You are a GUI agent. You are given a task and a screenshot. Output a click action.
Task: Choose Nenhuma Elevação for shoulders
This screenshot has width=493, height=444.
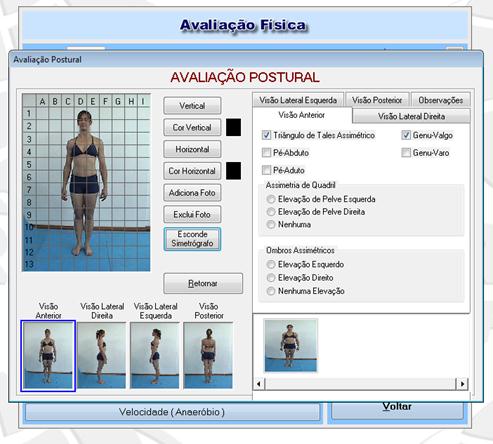(271, 291)
